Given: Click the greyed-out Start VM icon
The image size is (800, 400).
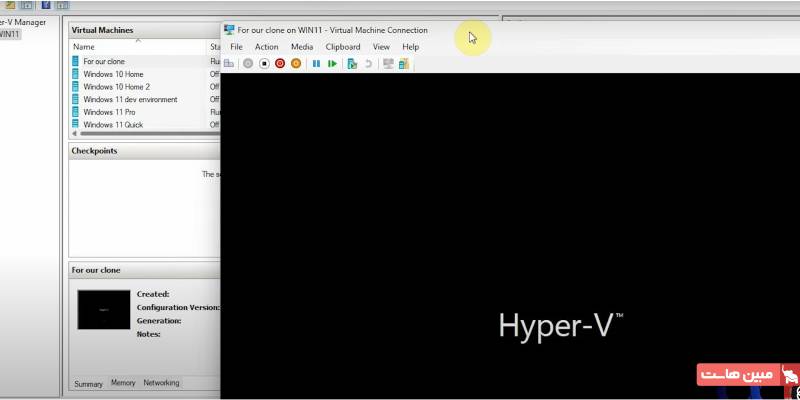Looking at the screenshot, I should 248,64.
